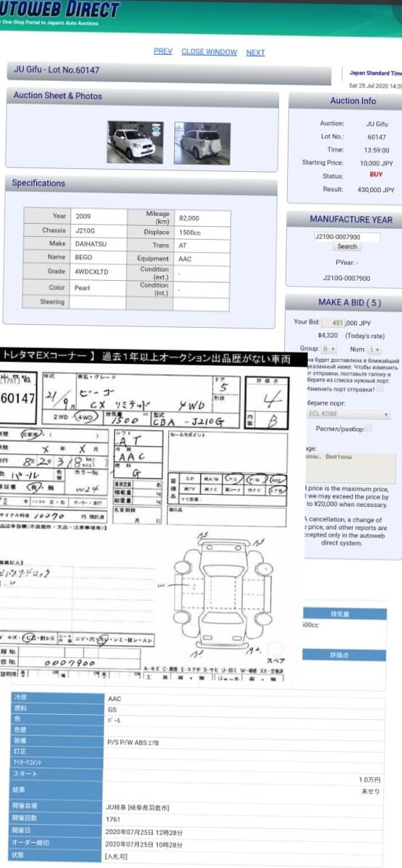Tick the Изменить порт отправки checkbox
The image size is (402, 868).
click(x=380, y=389)
